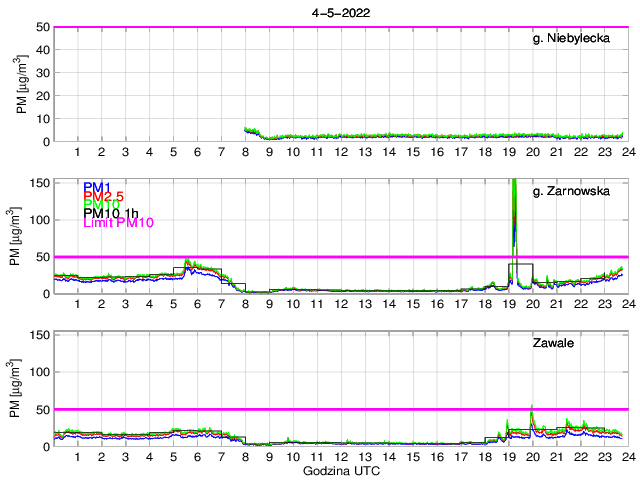Click the start of data at hour 8 in Niebylecka plot
Screen dimensions: 640x480
tap(247, 129)
